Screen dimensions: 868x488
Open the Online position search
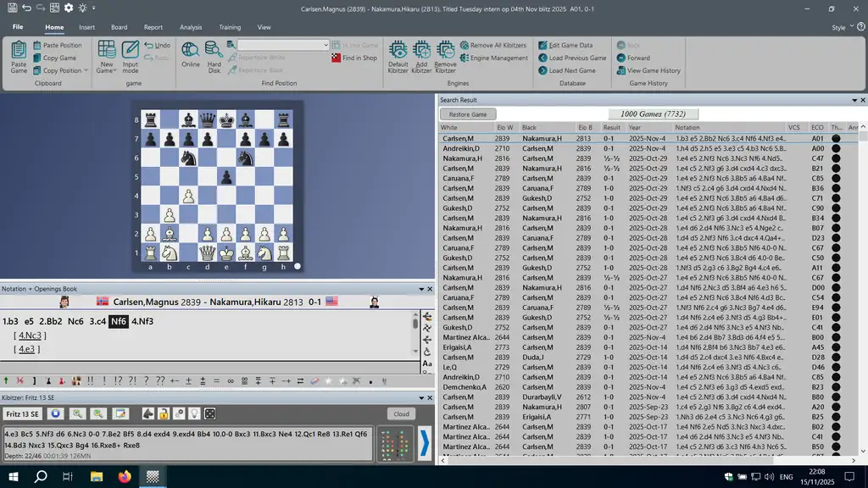191,55
